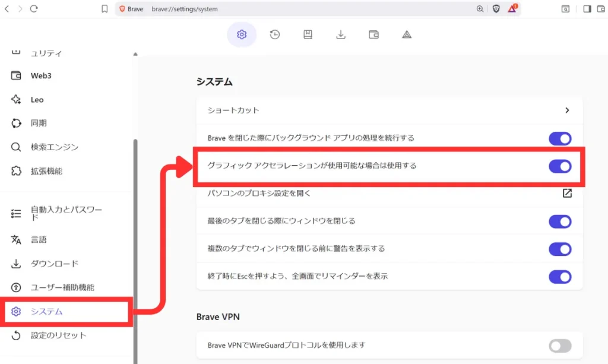608x364 pixels.
Task: Open Languages settings from the sidebar
Action: coord(41,240)
